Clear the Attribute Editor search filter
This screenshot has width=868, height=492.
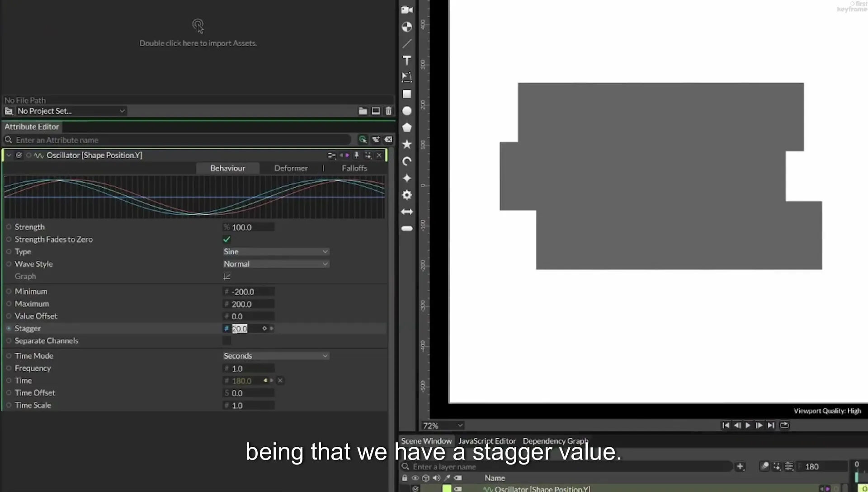pyautogui.click(x=388, y=140)
